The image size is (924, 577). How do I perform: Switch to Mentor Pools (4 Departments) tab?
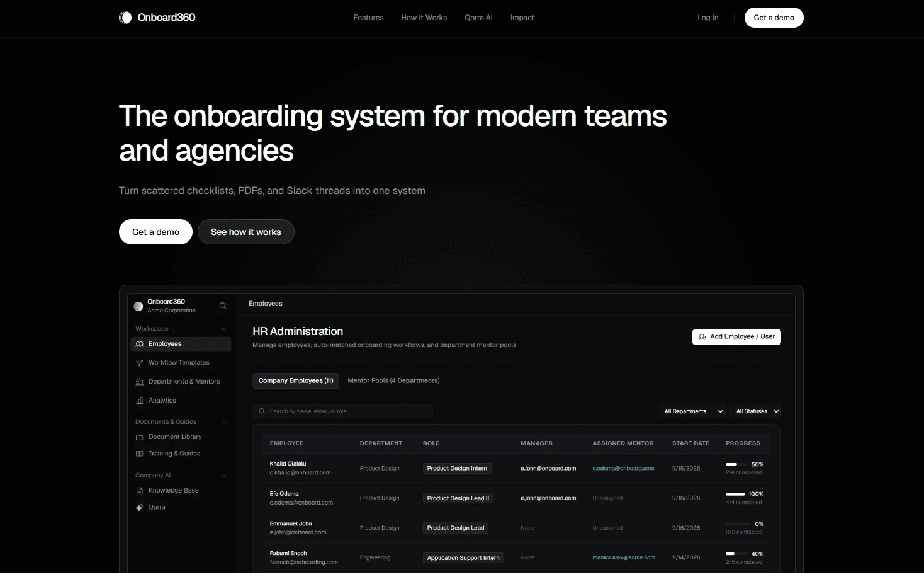(x=393, y=380)
